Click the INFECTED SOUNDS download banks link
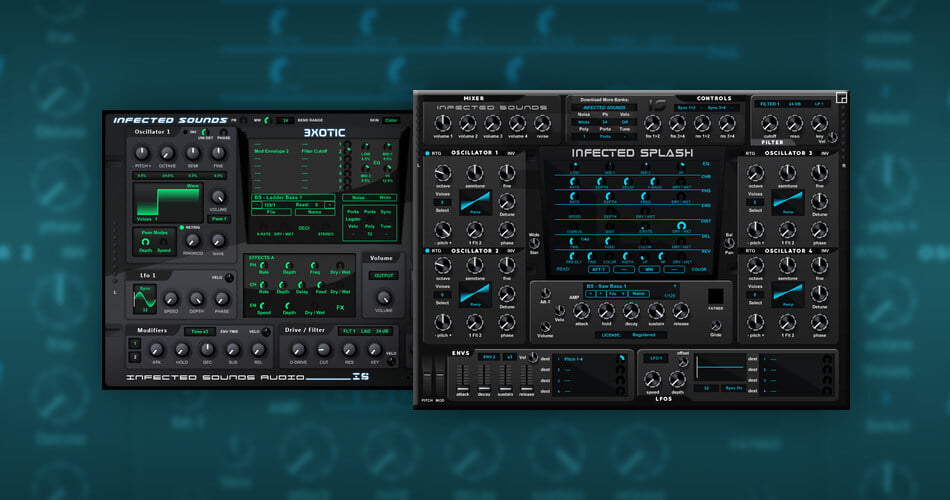Image resolution: width=950 pixels, height=500 pixels. point(604,107)
